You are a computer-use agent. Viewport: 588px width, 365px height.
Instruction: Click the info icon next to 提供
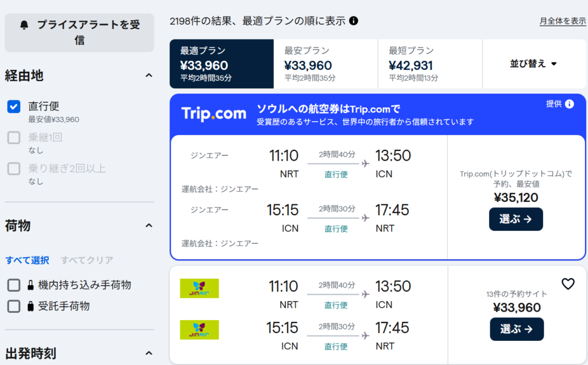[569, 104]
